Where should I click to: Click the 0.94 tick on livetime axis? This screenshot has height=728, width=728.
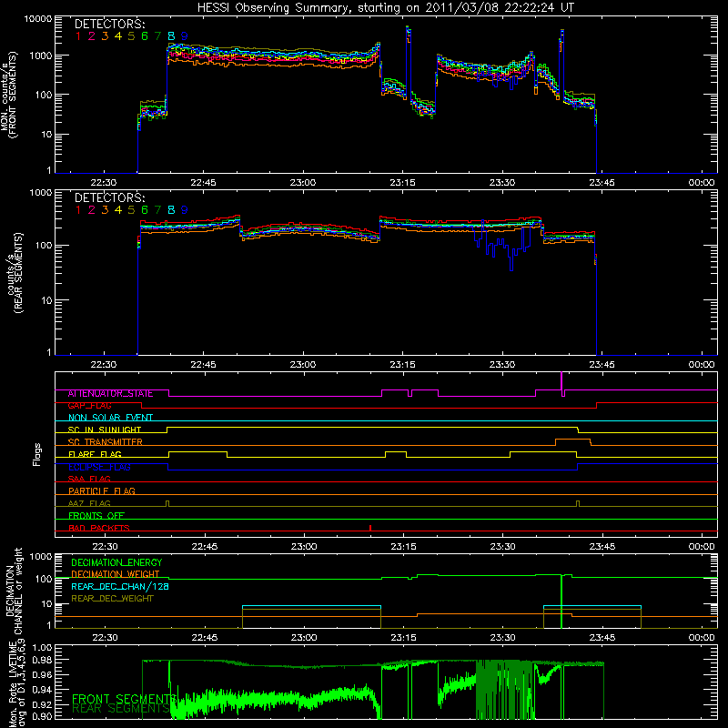point(43,690)
